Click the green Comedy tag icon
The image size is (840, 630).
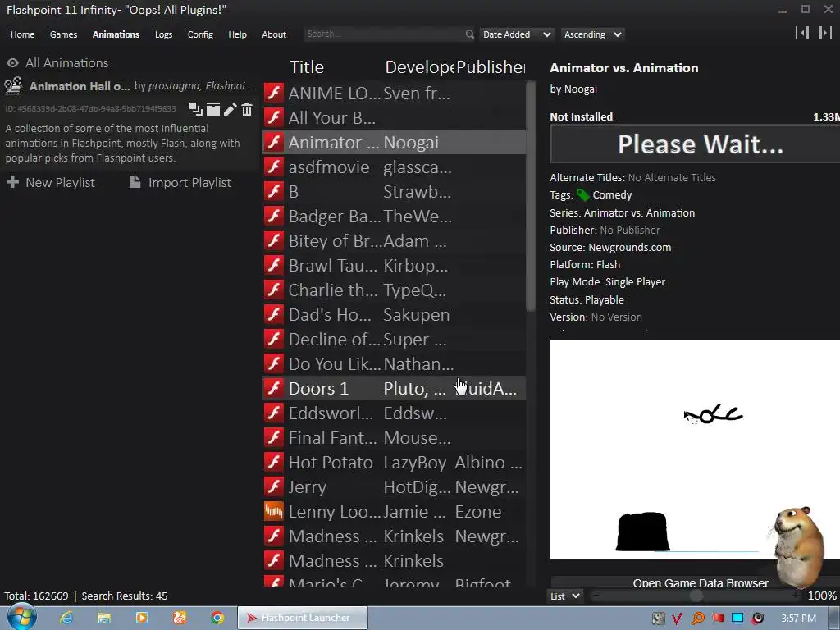coord(583,195)
